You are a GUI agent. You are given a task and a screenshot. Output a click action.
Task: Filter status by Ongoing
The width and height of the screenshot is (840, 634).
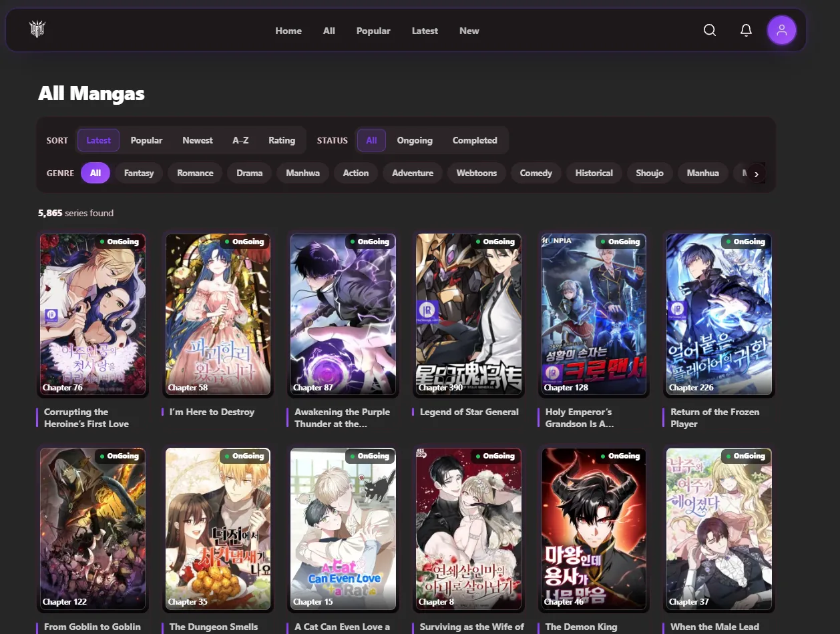(415, 140)
